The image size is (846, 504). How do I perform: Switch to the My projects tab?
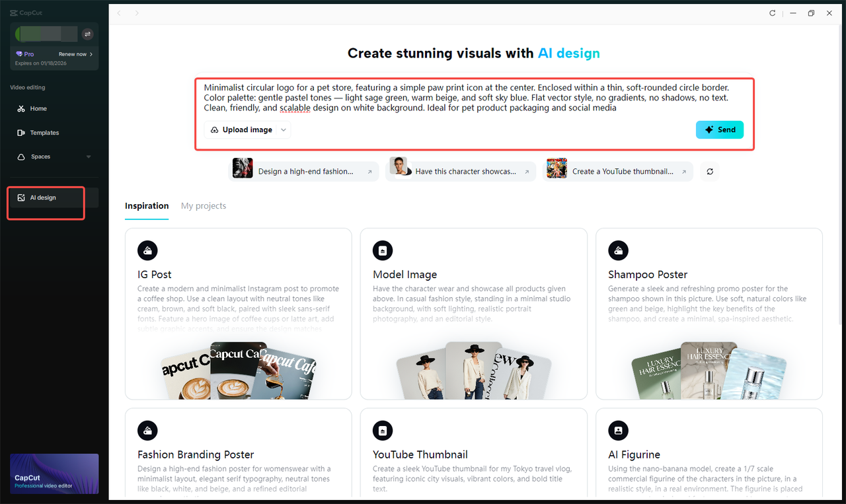(x=203, y=205)
